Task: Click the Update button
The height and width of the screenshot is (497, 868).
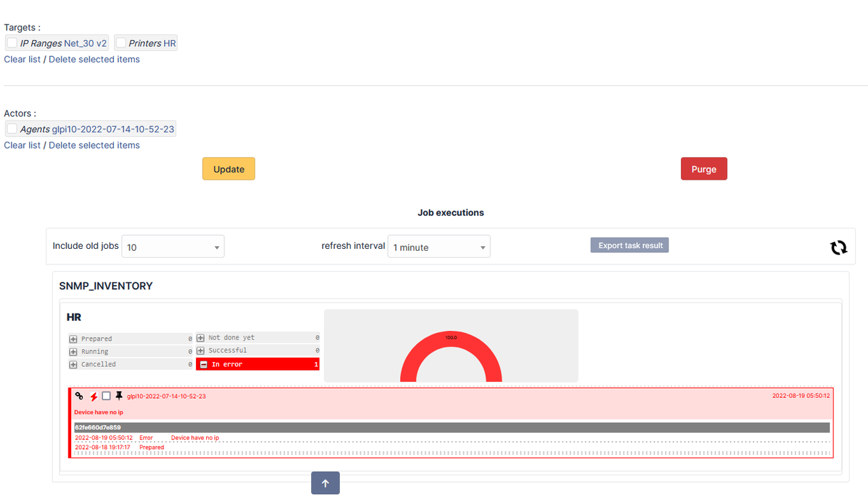Action: point(229,168)
